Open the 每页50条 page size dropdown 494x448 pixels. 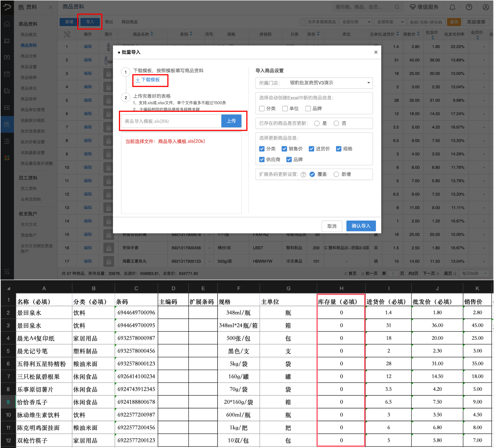[x=474, y=273]
